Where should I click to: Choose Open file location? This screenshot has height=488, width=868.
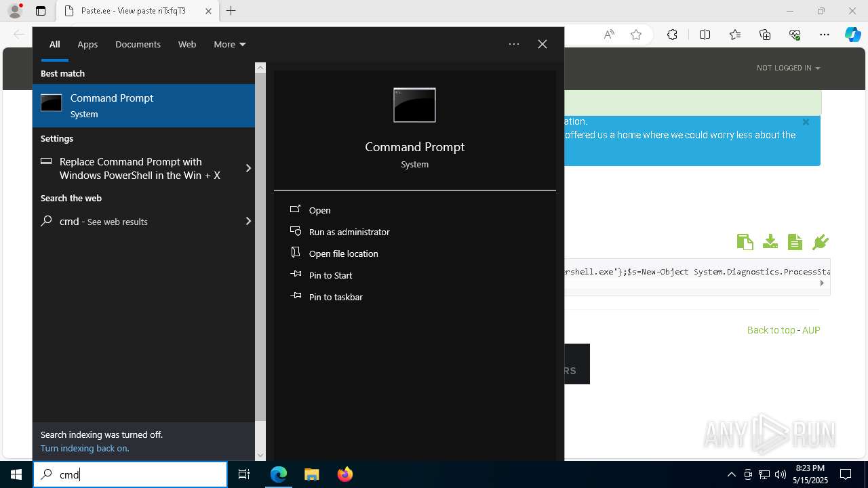pyautogui.click(x=343, y=253)
